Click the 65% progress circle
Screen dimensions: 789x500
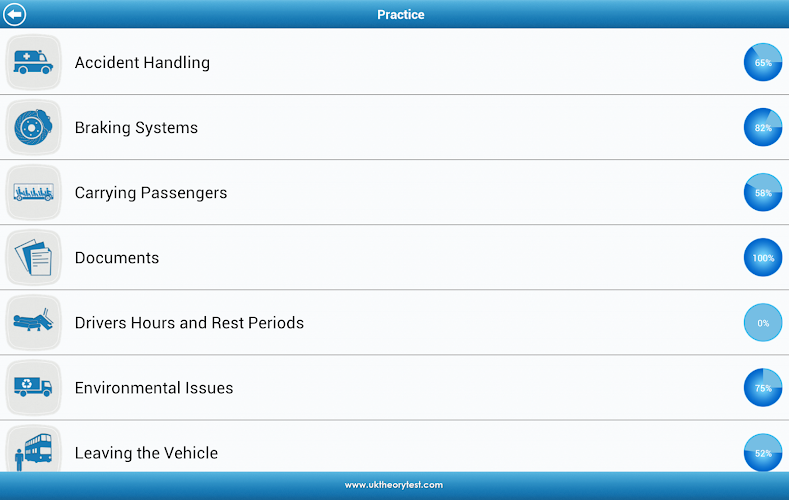coord(763,62)
